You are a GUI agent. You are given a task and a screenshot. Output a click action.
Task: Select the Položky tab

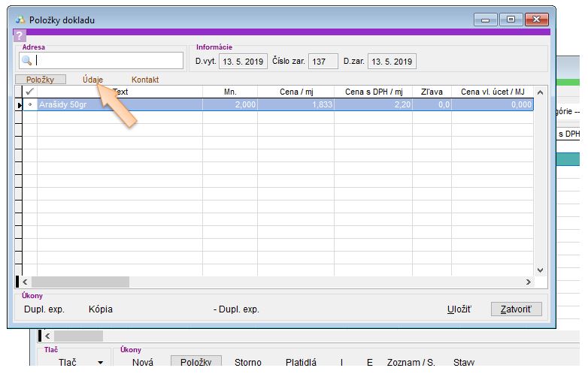[41, 80]
